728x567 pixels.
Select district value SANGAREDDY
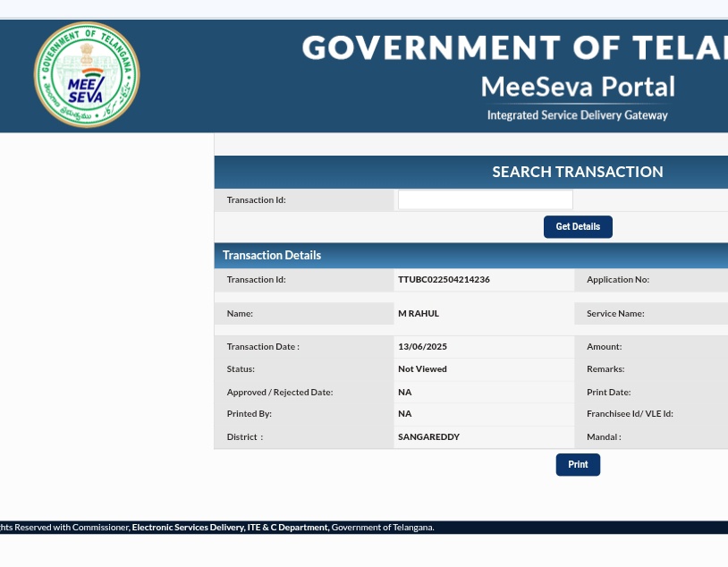tap(428, 436)
